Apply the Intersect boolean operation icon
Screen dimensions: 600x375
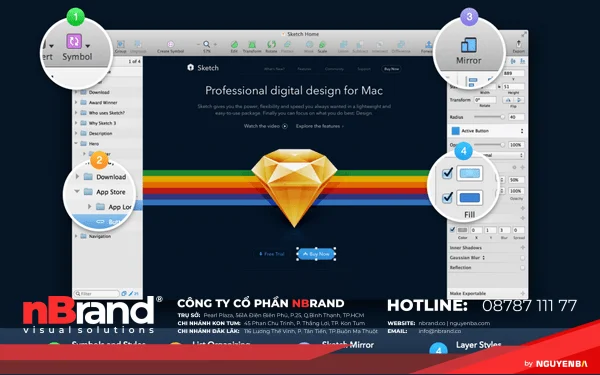[380, 44]
